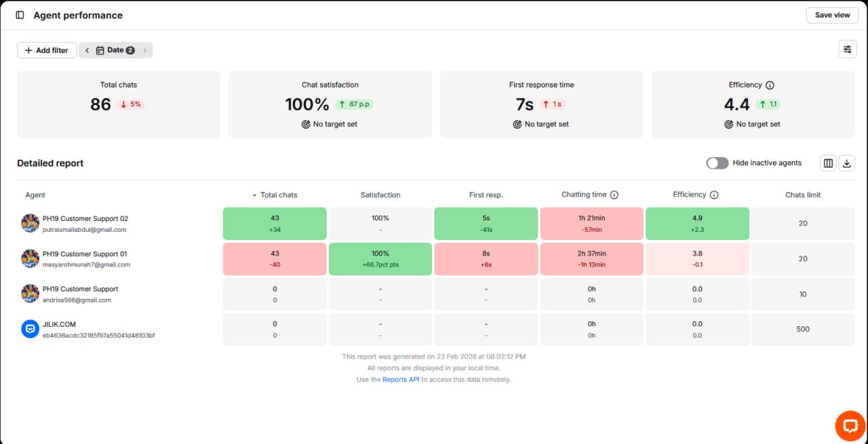Image resolution: width=868 pixels, height=444 pixels.
Task: Click the Save view button
Action: tap(832, 15)
